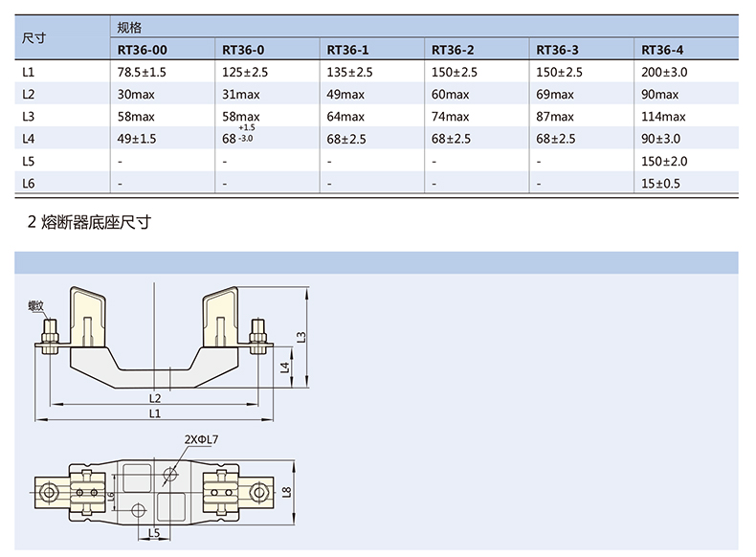Select the RT36-1 column header
756x557 pixels.
coord(347,50)
